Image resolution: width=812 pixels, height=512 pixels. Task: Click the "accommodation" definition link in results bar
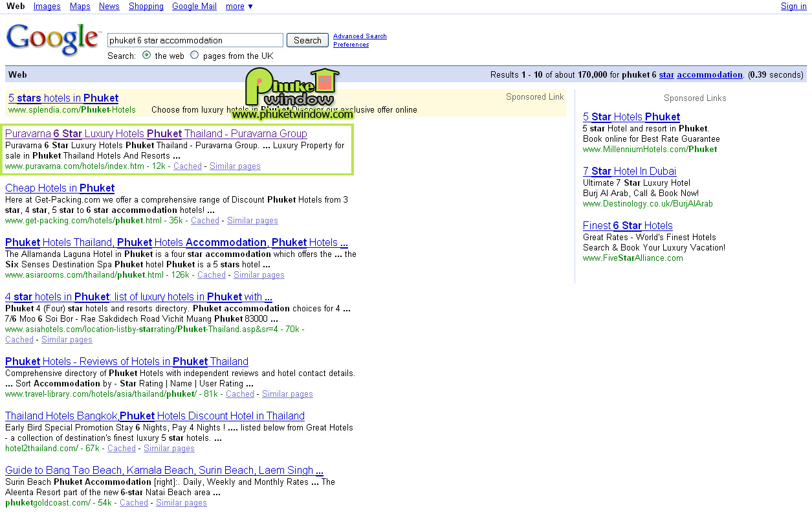point(710,74)
